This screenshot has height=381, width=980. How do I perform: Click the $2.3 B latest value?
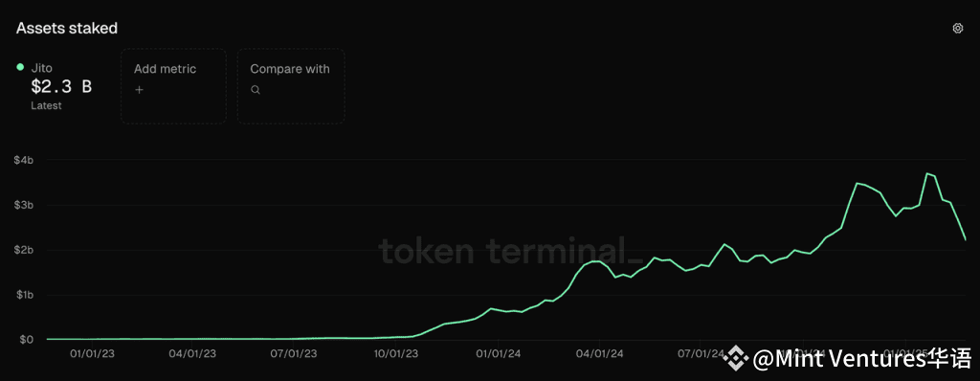tap(61, 87)
